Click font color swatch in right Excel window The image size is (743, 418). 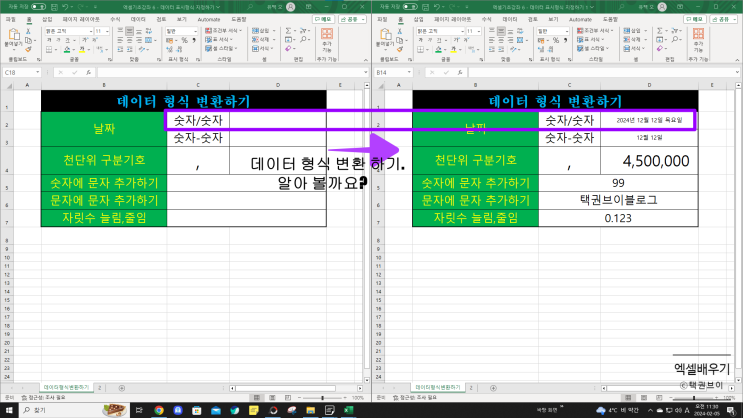[453, 49]
